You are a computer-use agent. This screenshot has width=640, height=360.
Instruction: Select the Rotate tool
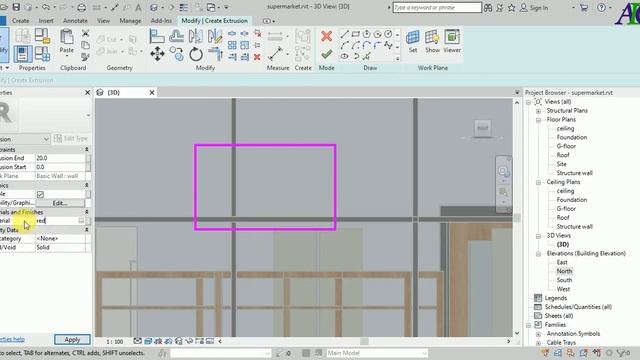(196, 54)
